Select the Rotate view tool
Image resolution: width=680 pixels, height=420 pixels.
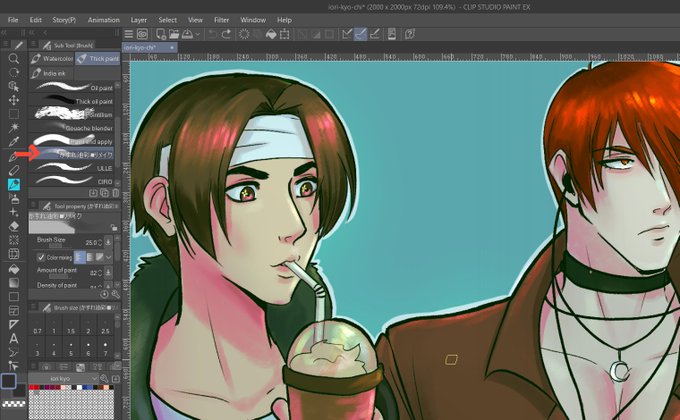tap(13, 72)
